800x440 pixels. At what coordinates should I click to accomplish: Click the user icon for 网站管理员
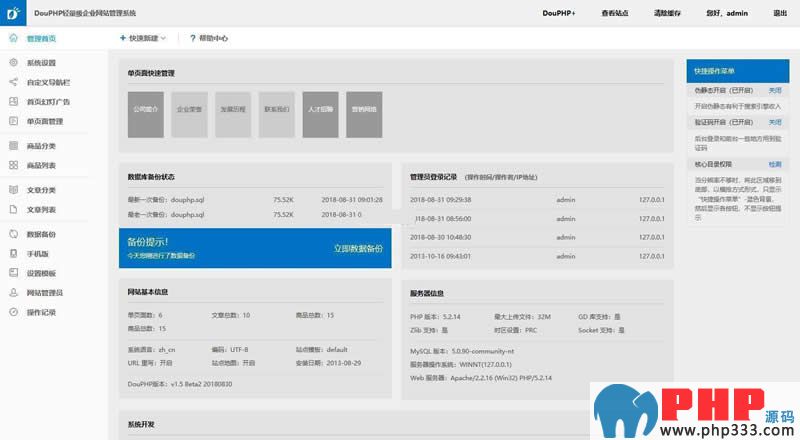click(x=13, y=292)
